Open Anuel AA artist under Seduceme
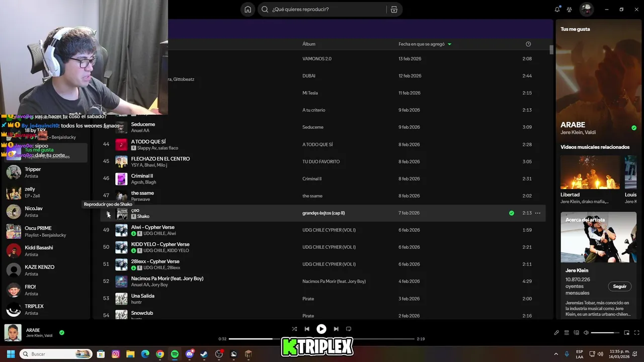 [x=140, y=131]
